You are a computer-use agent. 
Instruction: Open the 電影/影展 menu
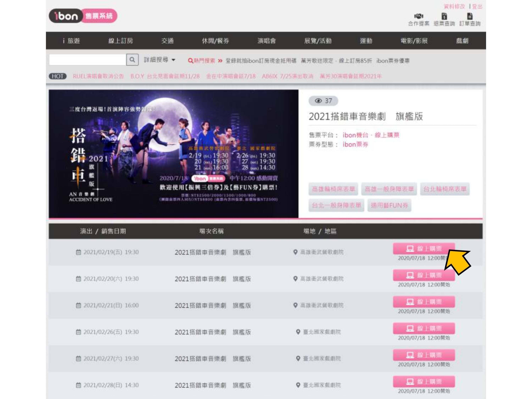[x=414, y=41]
